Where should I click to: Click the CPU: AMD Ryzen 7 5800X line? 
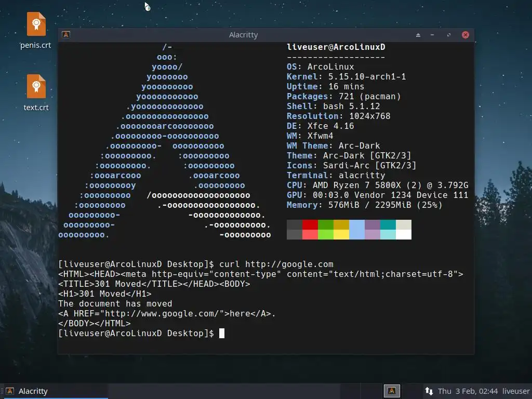[378, 185]
